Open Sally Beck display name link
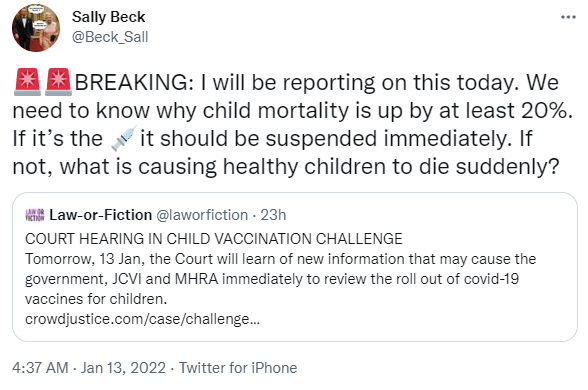The width and height of the screenshot is (588, 390). pos(108,17)
